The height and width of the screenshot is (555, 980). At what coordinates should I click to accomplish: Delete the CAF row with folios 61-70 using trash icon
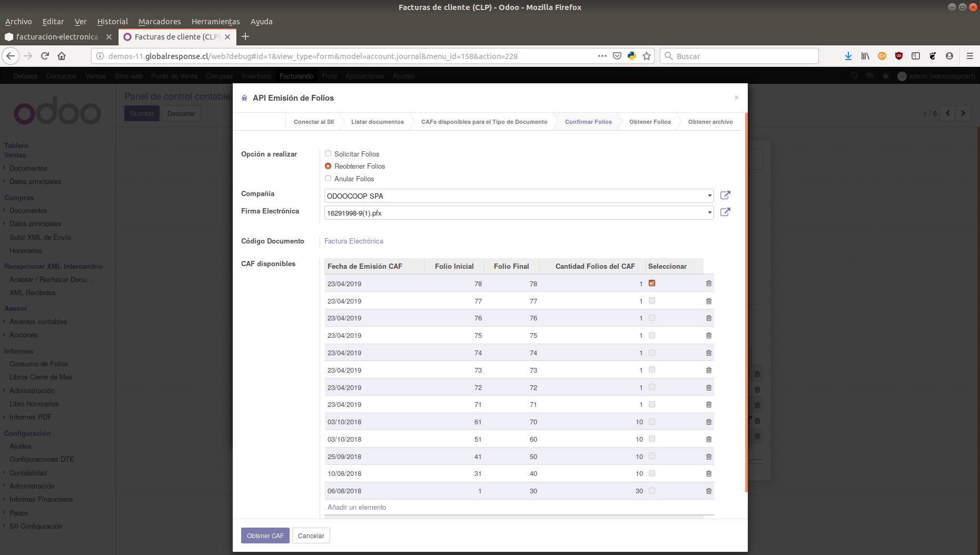point(708,422)
